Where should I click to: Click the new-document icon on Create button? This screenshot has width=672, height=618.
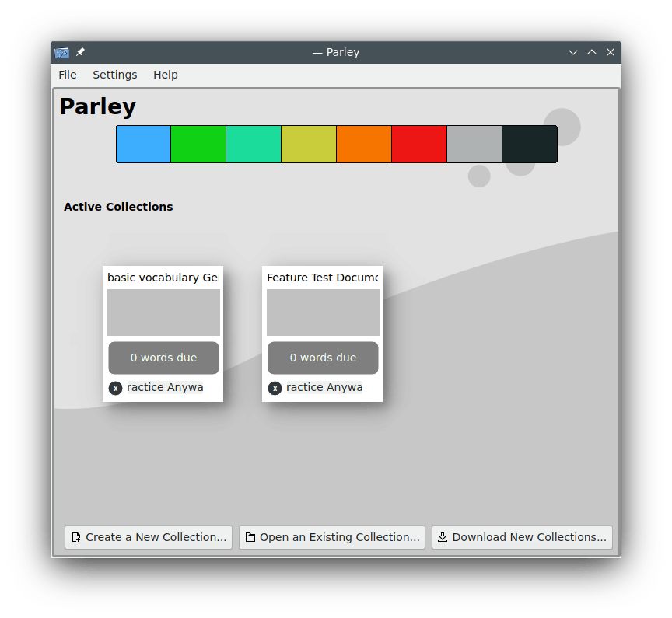click(x=76, y=537)
